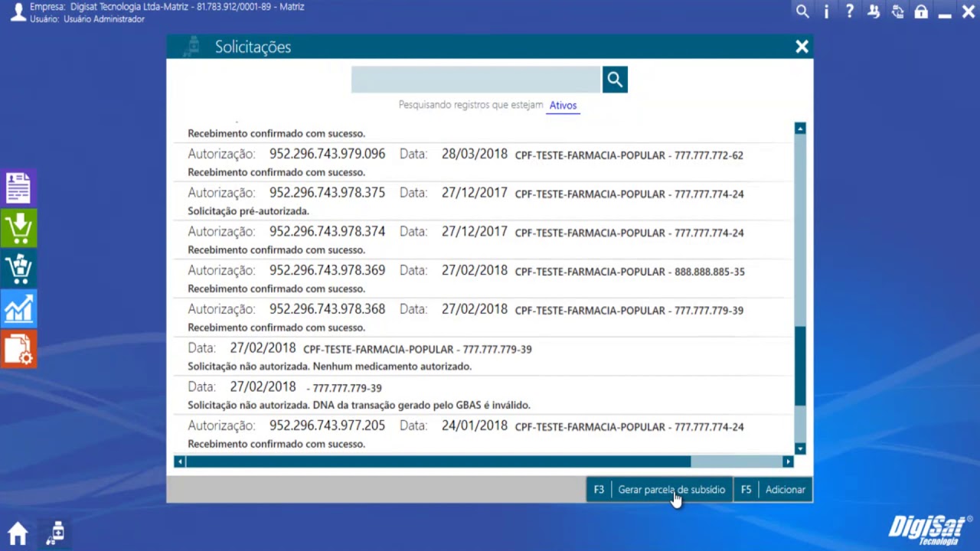Open the sales cart icon in sidebar

pos(18,269)
